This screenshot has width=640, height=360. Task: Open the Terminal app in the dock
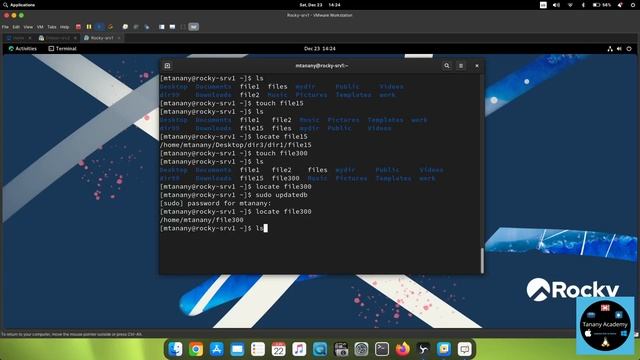pos(382,349)
